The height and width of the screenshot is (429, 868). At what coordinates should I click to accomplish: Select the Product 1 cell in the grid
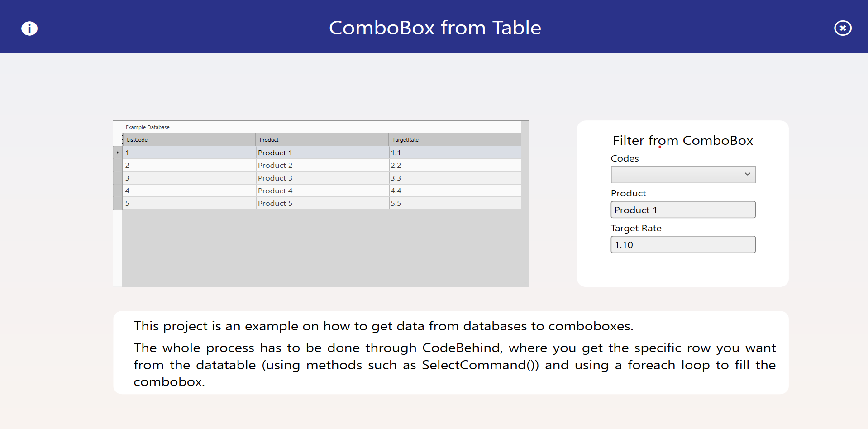[x=321, y=153]
